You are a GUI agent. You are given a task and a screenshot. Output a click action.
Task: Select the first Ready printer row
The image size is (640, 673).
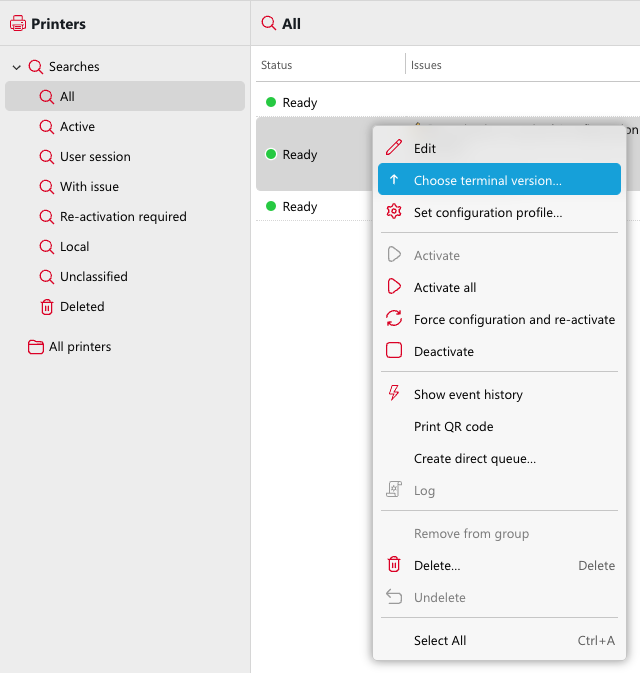click(300, 103)
